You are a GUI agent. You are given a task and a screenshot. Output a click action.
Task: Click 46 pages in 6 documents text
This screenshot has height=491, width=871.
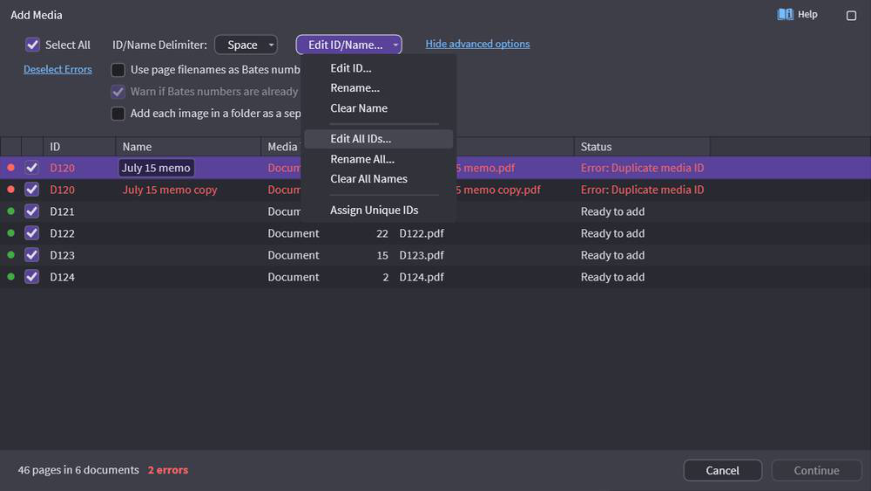click(78, 470)
